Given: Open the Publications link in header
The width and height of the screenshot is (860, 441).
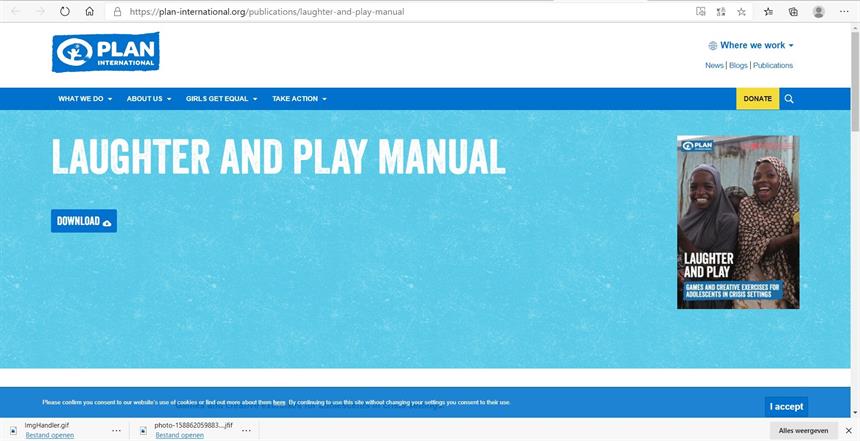Looking at the screenshot, I should [773, 66].
